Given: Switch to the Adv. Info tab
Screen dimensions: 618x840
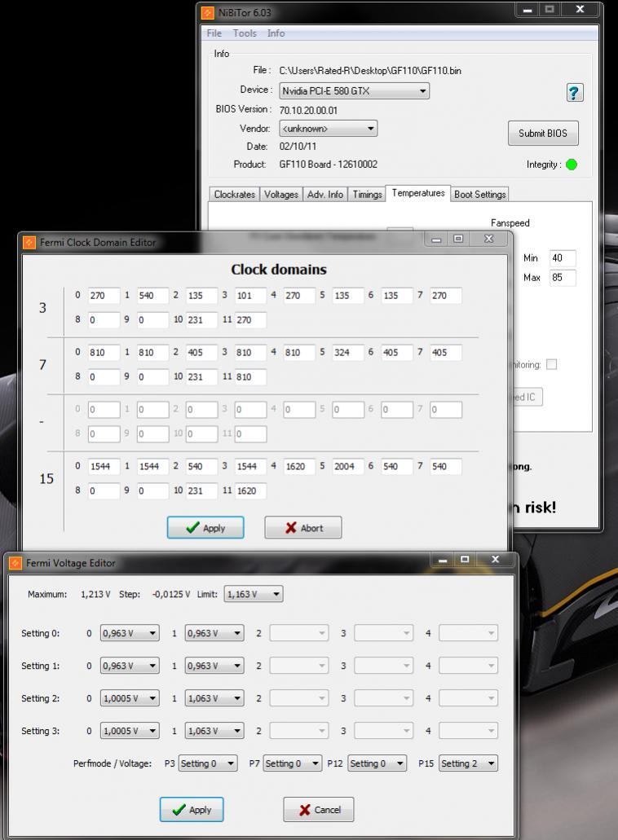Looking at the screenshot, I should click(324, 195).
